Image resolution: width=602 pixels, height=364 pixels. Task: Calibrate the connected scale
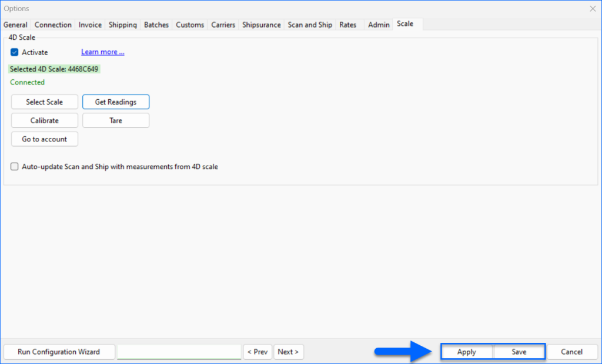[x=44, y=120]
